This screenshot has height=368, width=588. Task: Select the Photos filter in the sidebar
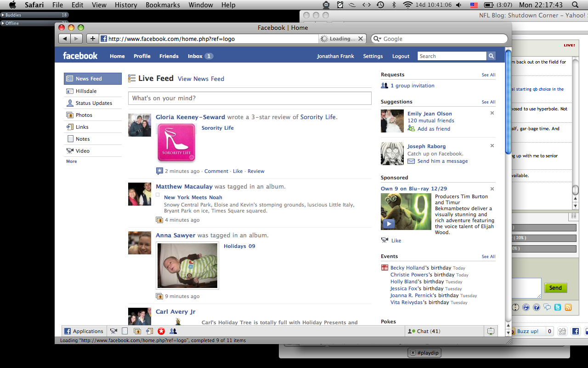(x=93, y=115)
